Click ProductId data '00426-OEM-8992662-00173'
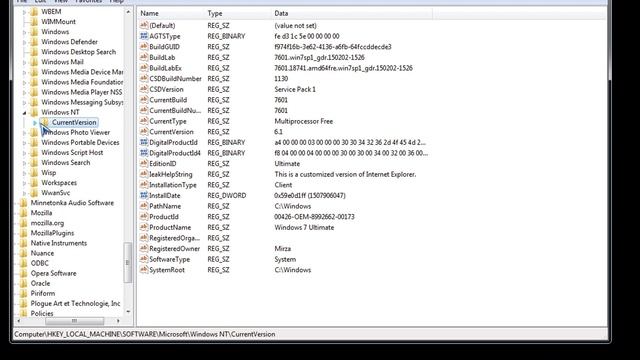Viewport: 640px width, 360px height. [x=314, y=217]
